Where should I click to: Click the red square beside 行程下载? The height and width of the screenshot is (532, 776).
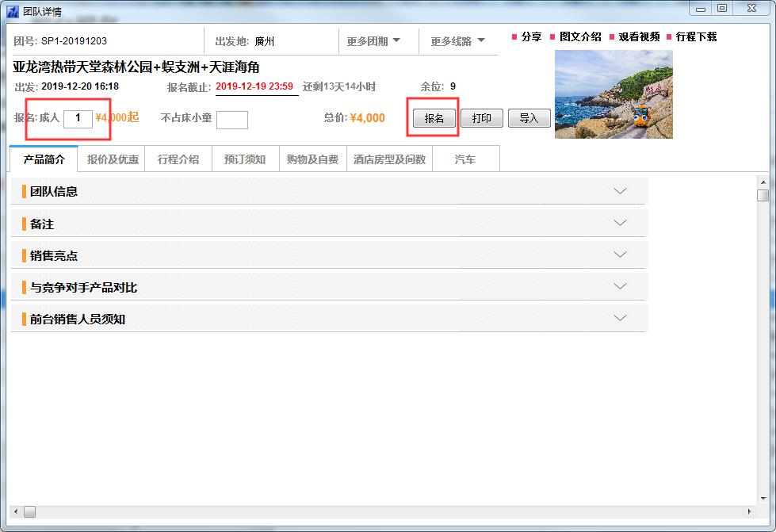[669, 37]
